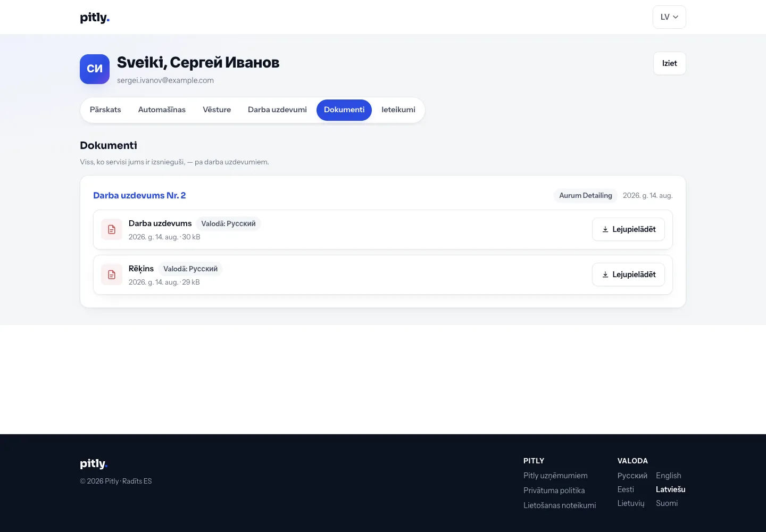766x532 pixels.
Task: Click the 'Valodā: Русский' badge beside Darba uzdevums title
Action: point(228,224)
